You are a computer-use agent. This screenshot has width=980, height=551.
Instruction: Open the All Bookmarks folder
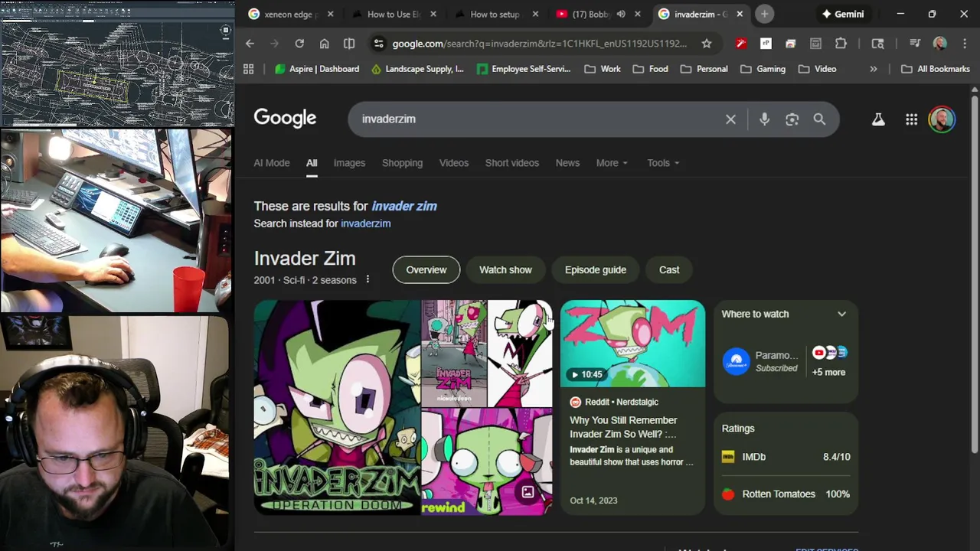936,69
